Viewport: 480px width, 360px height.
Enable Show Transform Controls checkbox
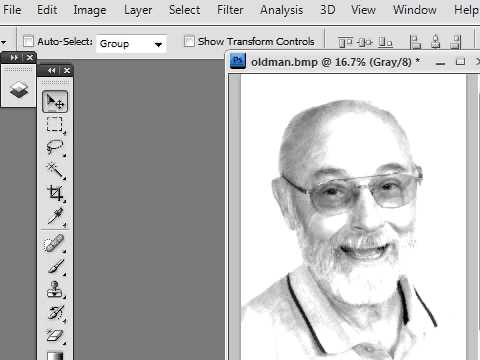189,42
